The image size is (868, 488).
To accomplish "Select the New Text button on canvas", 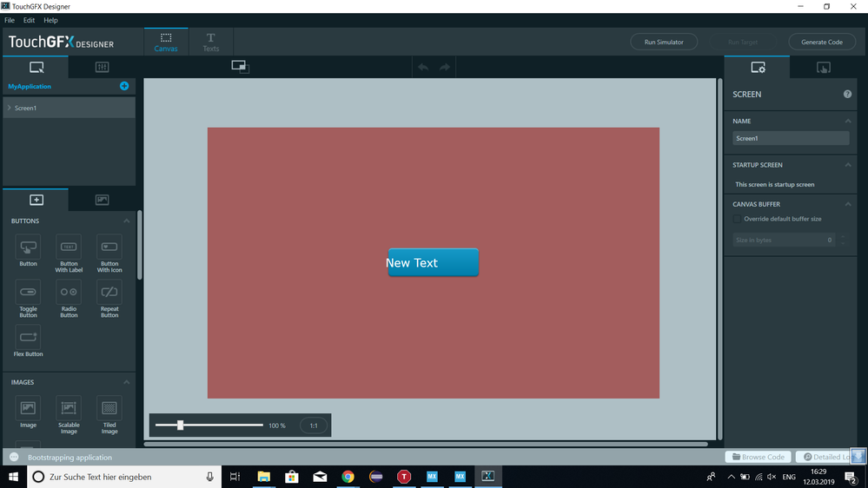I will tap(433, 262).
